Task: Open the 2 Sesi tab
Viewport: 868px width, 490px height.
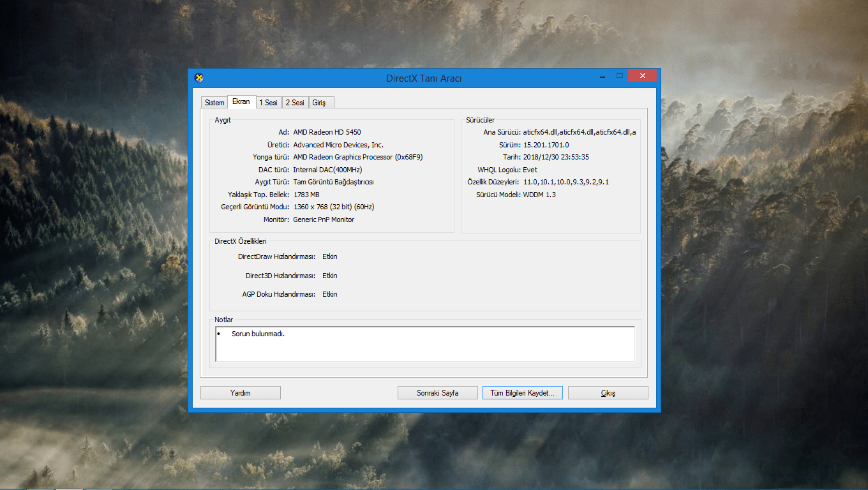Action: (x=296, y=103)
